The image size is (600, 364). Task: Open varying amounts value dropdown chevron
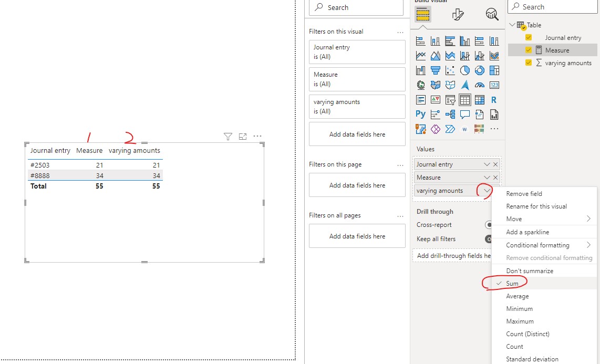pos(487,191)
